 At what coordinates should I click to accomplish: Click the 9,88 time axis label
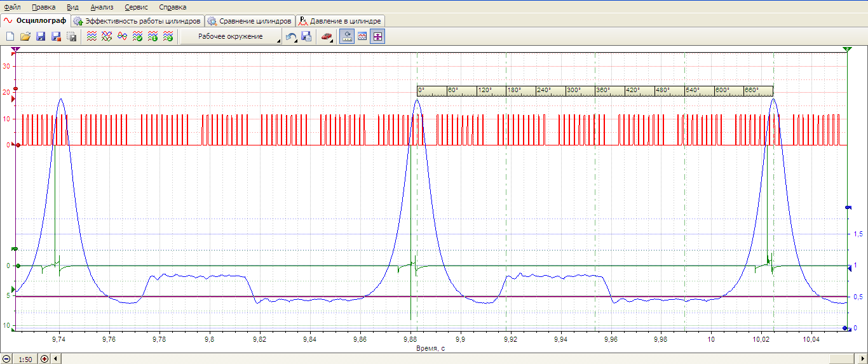pos(410,340)
